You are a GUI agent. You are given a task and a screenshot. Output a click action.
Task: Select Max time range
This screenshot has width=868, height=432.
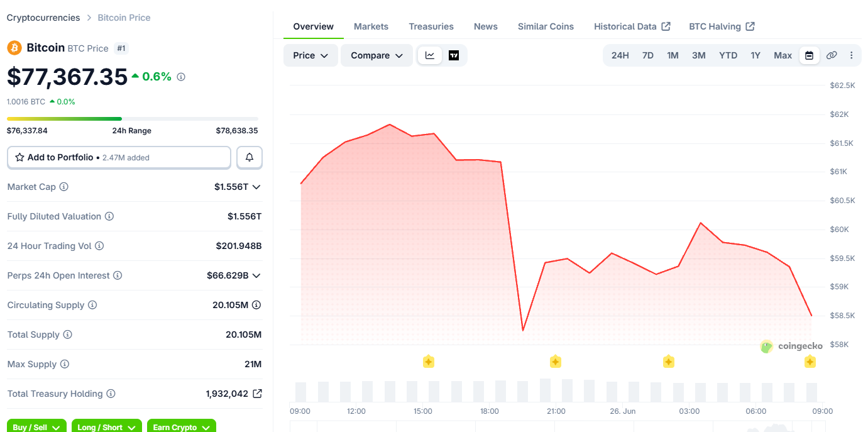point(783,55)
